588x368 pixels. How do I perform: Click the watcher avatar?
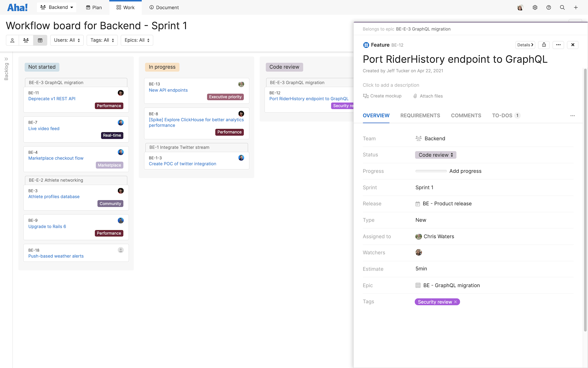click(x=419, y=252)
